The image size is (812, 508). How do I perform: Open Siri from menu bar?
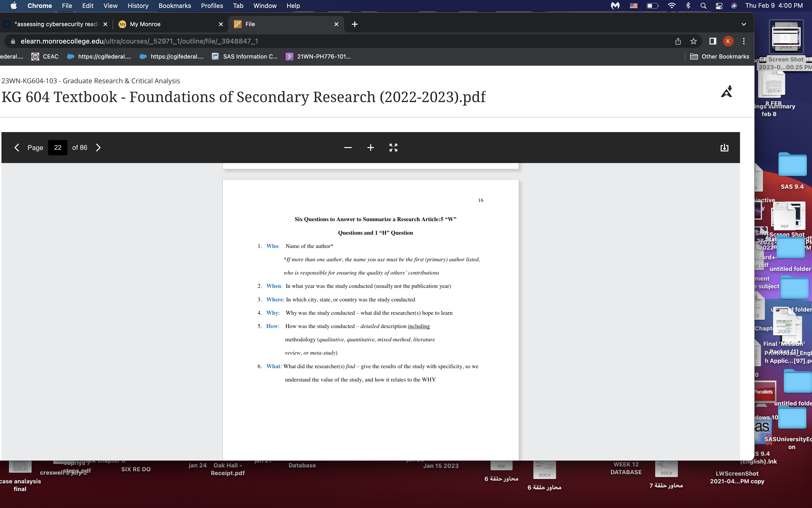tap(734, 6)
